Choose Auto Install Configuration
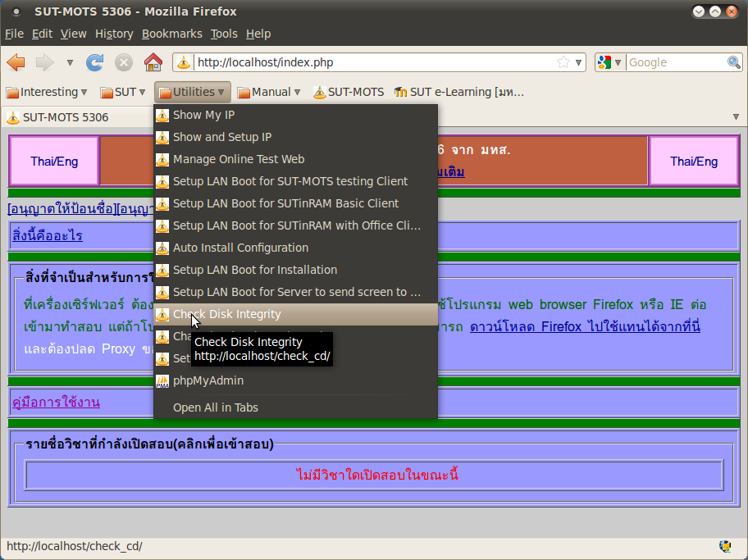 (295, 248)
